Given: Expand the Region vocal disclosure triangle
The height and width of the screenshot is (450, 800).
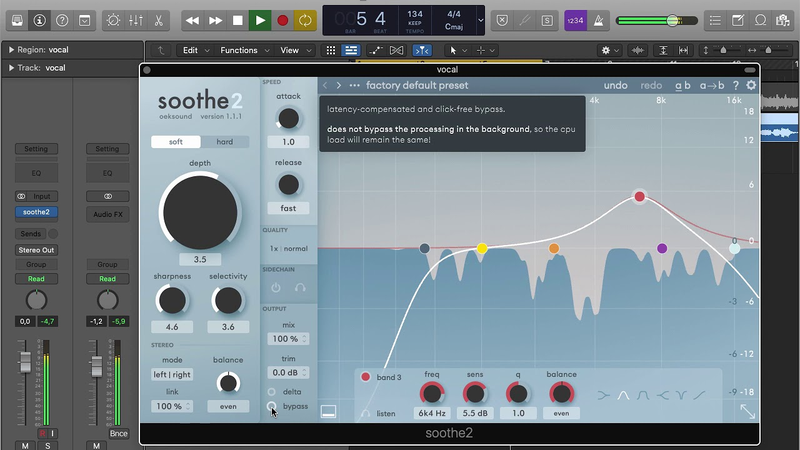Looking at the screenshot, I should tap(11, 49).
